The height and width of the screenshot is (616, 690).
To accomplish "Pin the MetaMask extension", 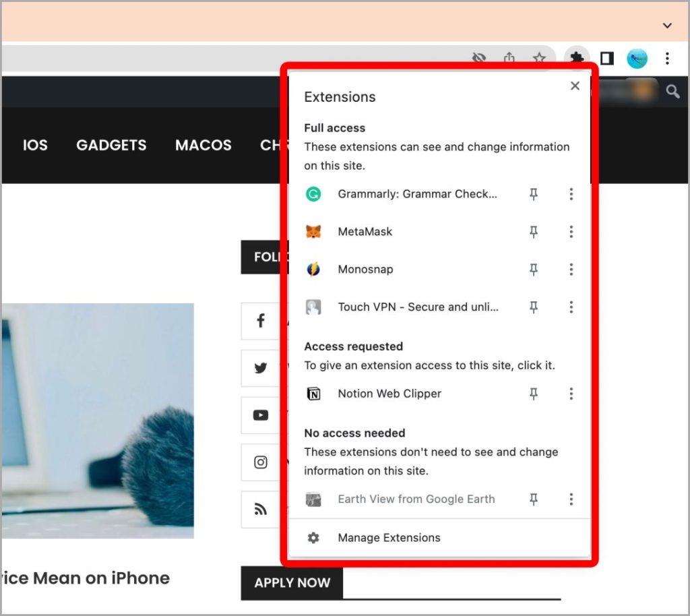I will [534, 231].
